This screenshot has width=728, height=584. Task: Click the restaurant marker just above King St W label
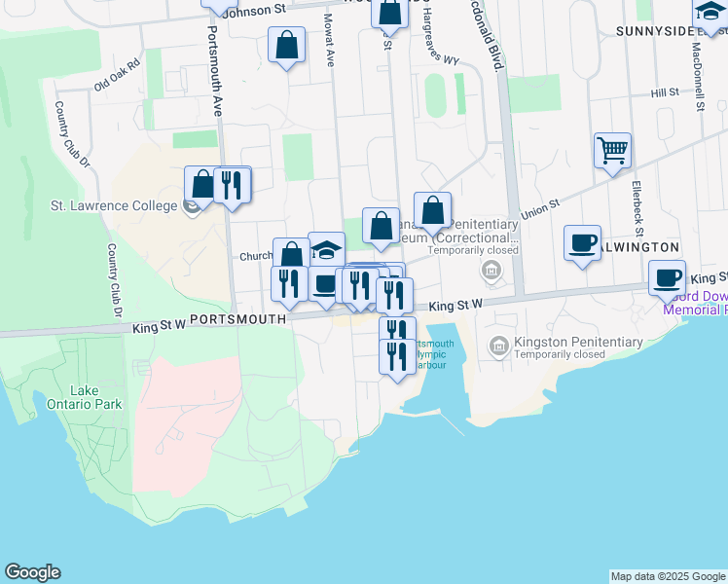pyautogui.click(x=394, y=295)
